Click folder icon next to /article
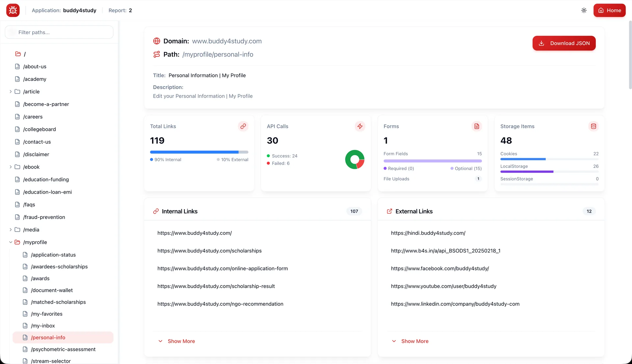The height and width of the screenshot is (364, 632). pyautogui.click(x=17, y=91)
